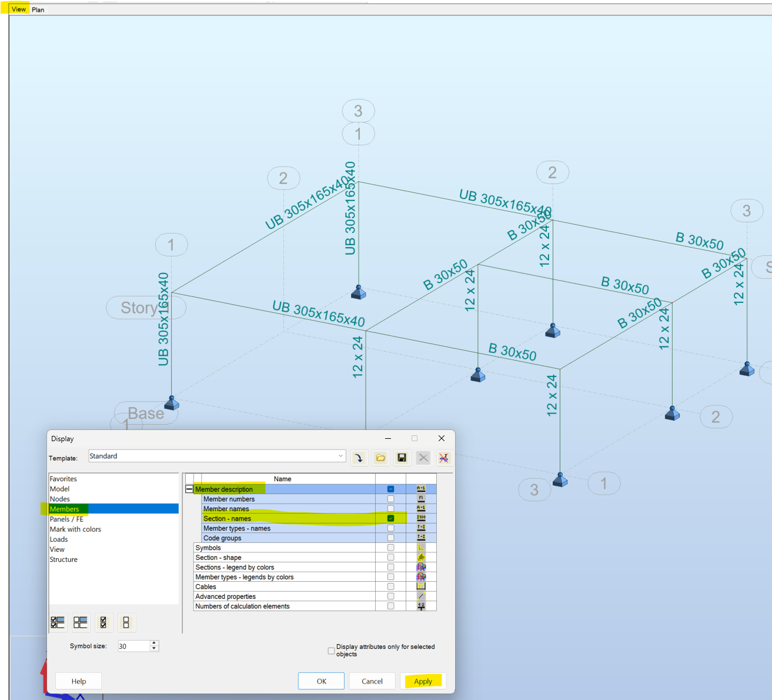
Task: Click the grayed-out delete template X icon
Action: (423, 458)
